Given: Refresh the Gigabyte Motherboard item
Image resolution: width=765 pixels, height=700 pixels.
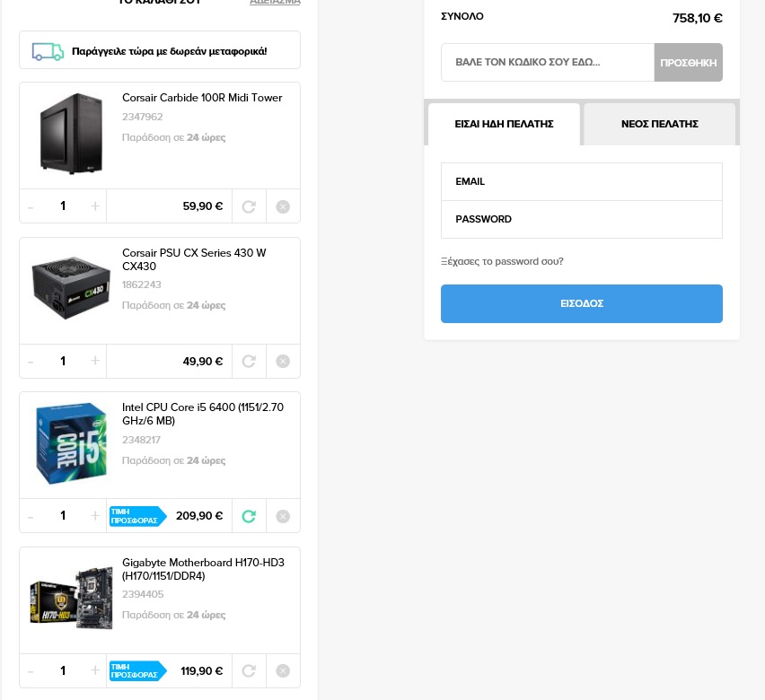Looking at the screenshot, I should [x=249, y=670].
